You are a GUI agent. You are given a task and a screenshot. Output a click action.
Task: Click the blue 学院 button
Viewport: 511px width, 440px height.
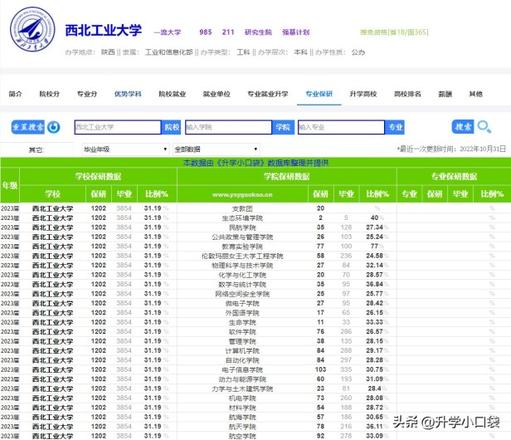tap(283, 127)
